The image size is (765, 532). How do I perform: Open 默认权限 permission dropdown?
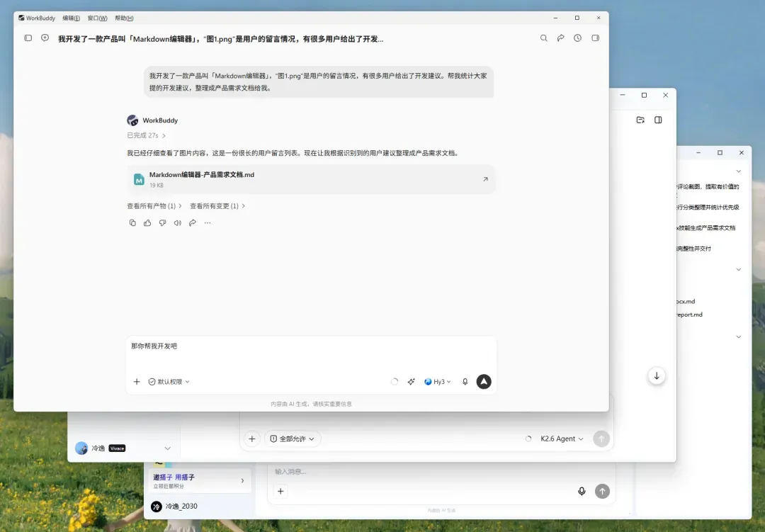[x=169, y=382]
